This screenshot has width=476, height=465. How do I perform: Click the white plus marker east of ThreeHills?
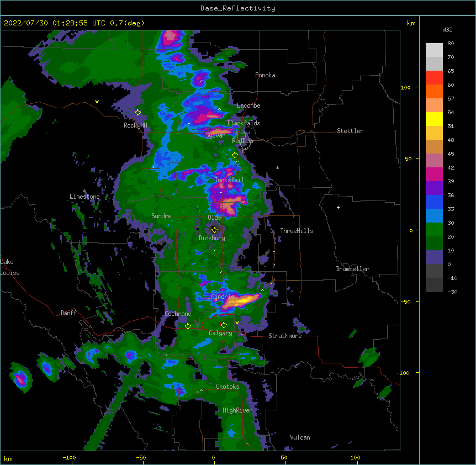click(x=338, y=207)
